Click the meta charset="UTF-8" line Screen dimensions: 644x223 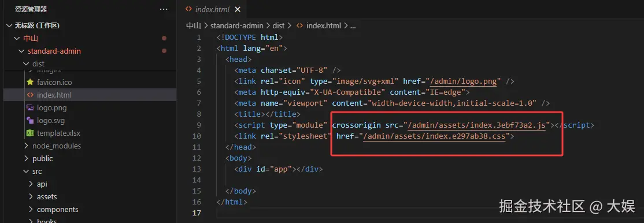pos(287,70)
